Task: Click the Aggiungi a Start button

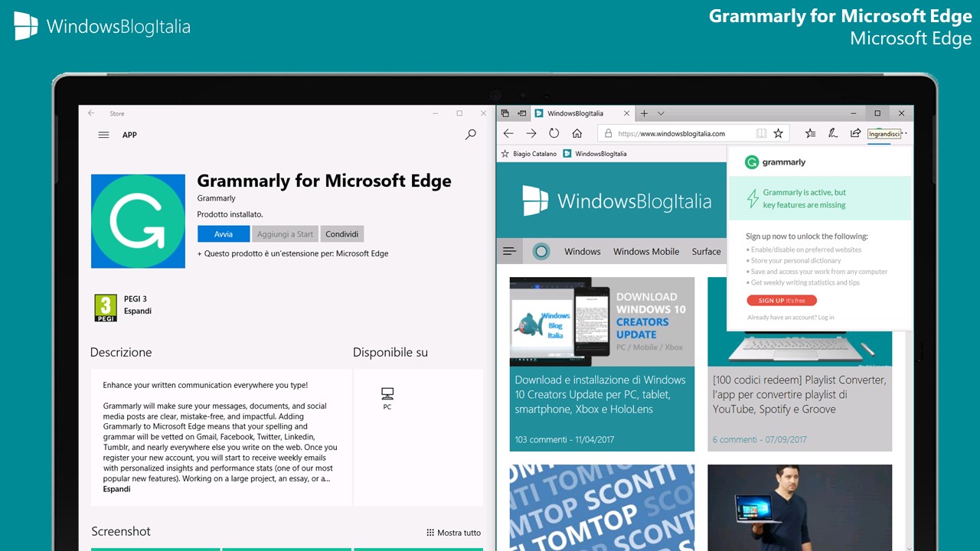Action: (x=285, y=234)
